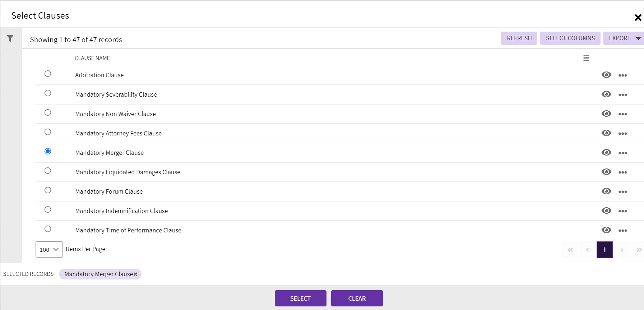Click the Select Columns button

570,38
